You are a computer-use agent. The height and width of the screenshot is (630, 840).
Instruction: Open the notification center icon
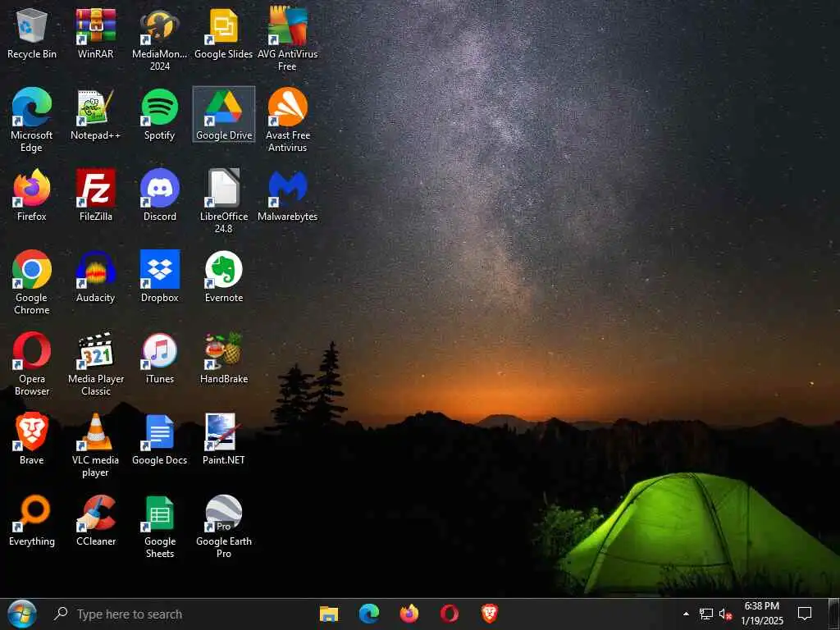(x=805, y=614)
